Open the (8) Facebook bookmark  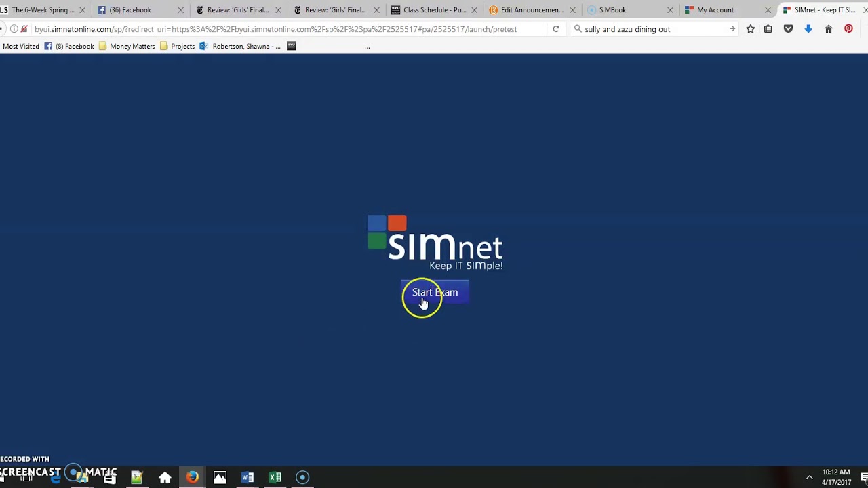[69, 46]
